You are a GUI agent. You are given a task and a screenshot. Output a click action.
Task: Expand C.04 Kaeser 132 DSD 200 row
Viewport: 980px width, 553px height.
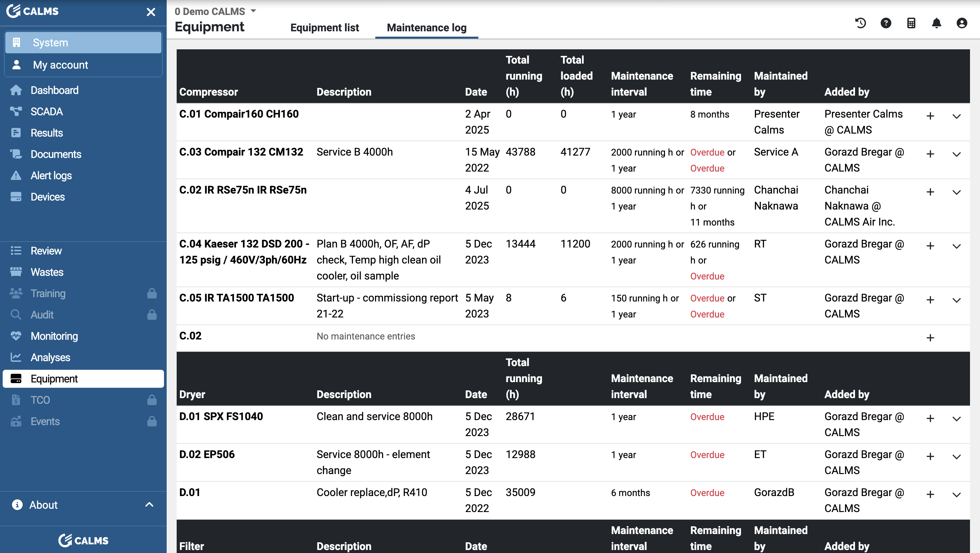click(x=956, y=246)
